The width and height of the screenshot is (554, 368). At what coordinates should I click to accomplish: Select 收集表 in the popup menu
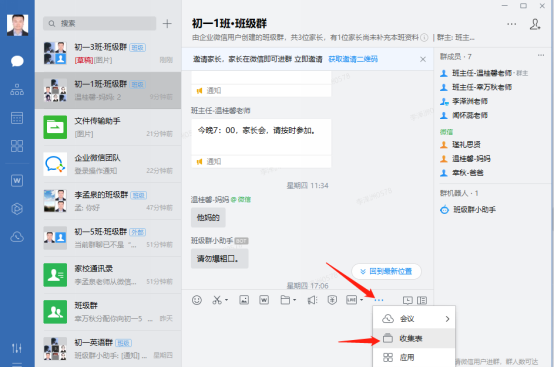[x=414, y=338]
